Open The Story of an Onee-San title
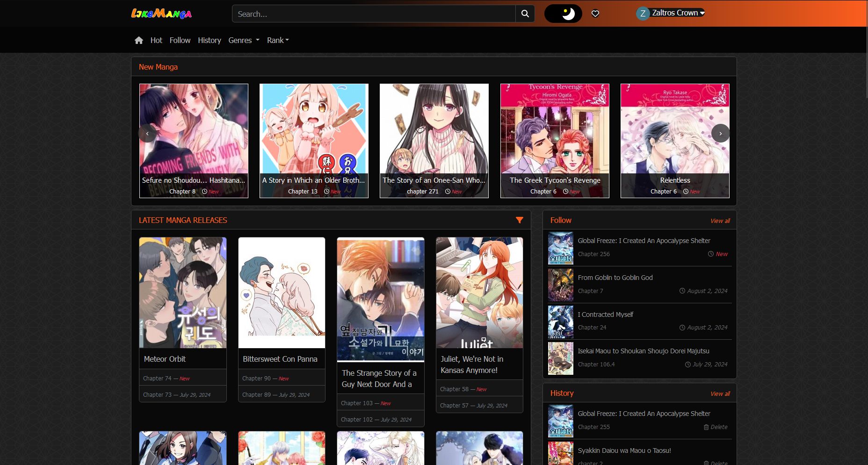 click(434, 180)
